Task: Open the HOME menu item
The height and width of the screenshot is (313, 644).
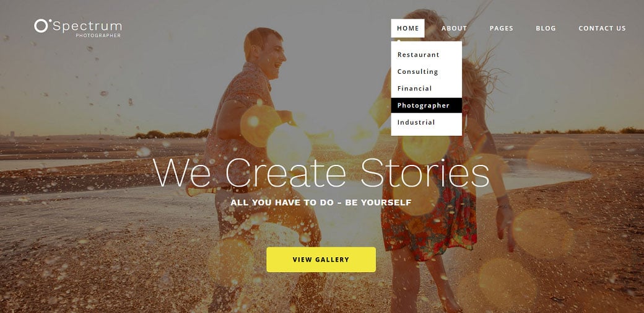Action: click(x=408, y=29)
